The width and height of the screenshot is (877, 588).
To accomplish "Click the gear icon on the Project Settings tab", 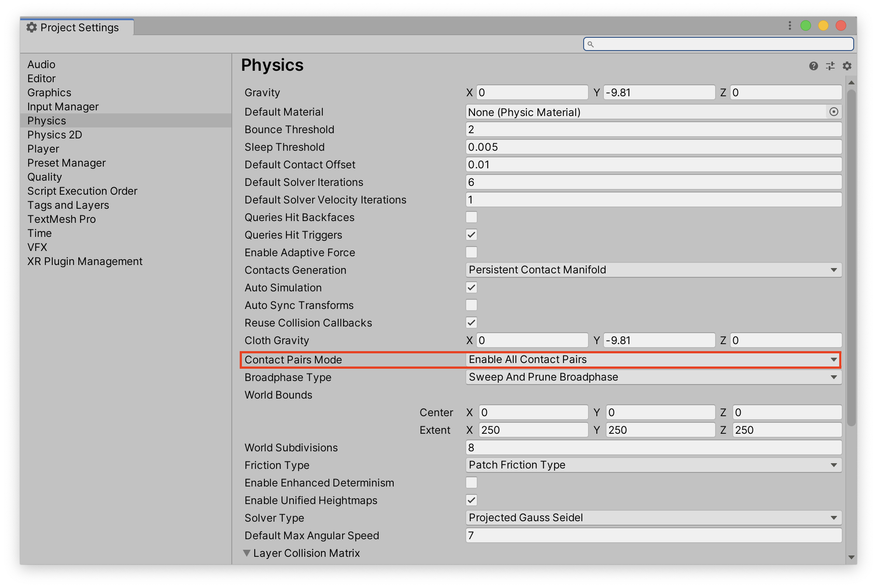I will pyautogui.click(x=32, y=27).
